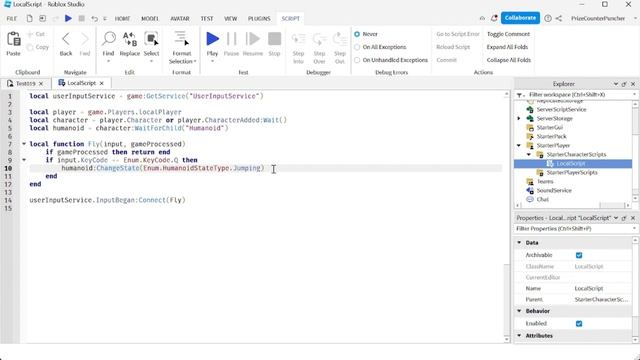Screen dimensions: 640x360
Task: Expand the ServerStorage tree node
Action: click(x=519, y=119)
